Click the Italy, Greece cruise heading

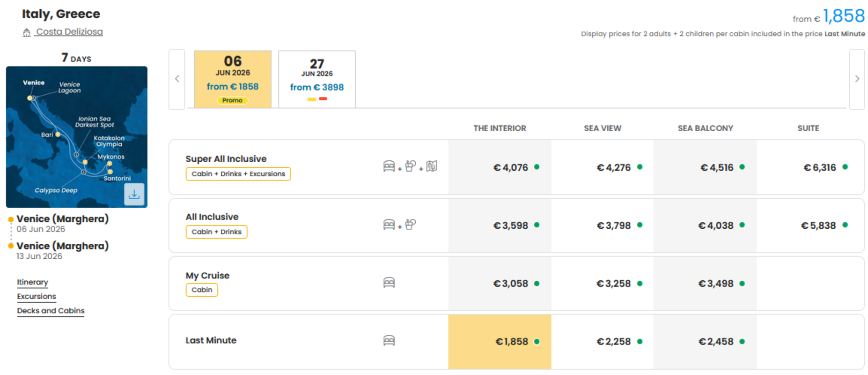[x=61, y=14]
